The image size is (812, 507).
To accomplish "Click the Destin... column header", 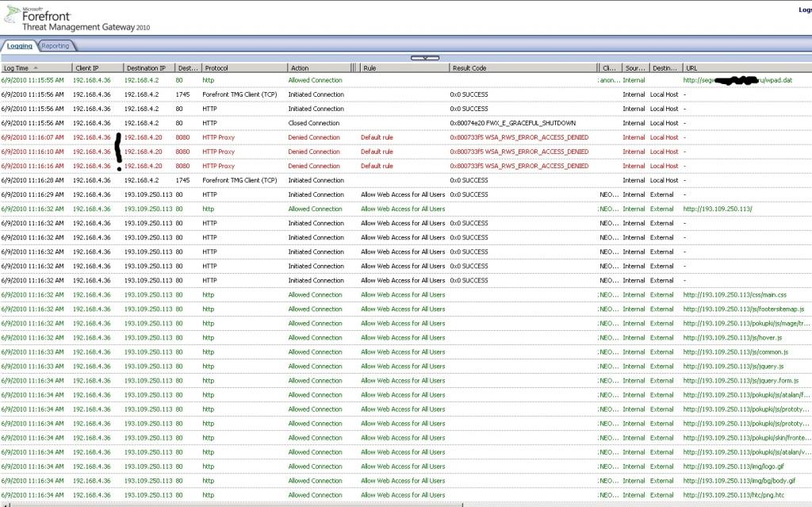I will [x=665, y=68].
